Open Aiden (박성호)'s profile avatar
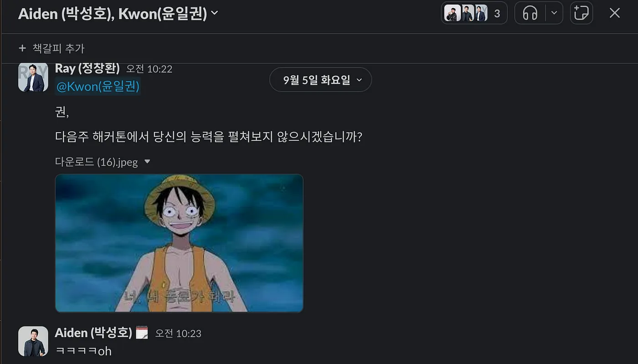This screenshot has width=638, height=364. coord(33,341)
